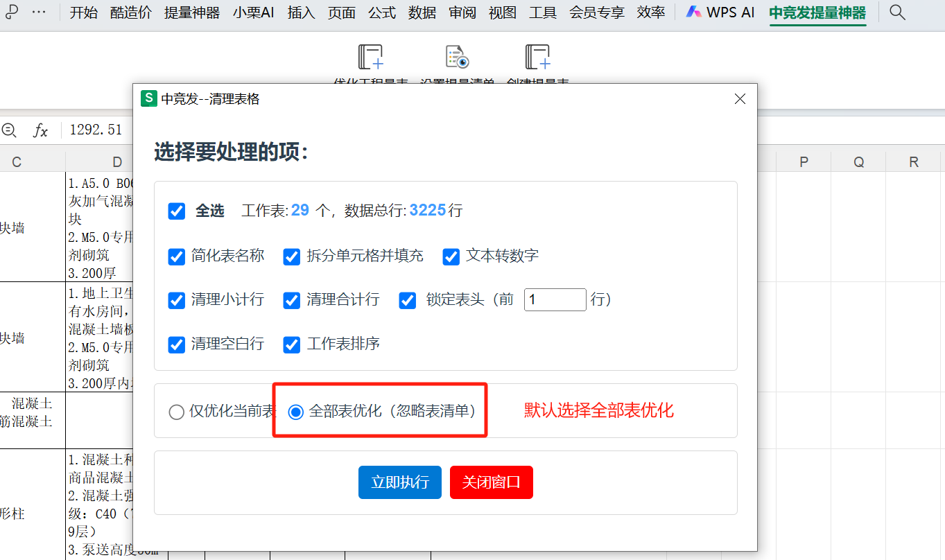Click the zoom magnifier beside the formula bar

click(x=10, y=130)
